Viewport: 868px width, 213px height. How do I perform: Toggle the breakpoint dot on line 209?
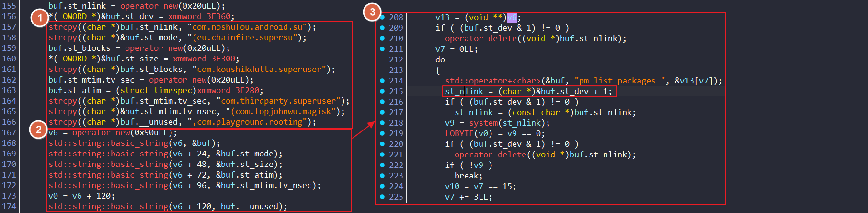click(382, 28)
